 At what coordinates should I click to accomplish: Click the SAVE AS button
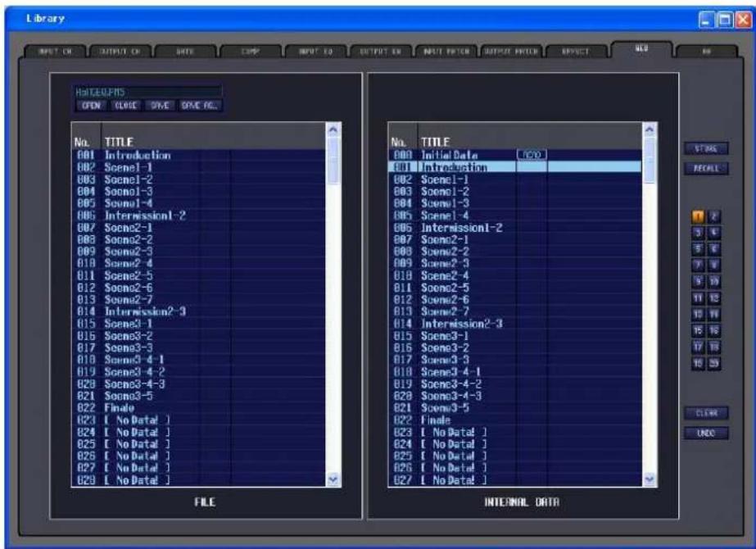200,105
